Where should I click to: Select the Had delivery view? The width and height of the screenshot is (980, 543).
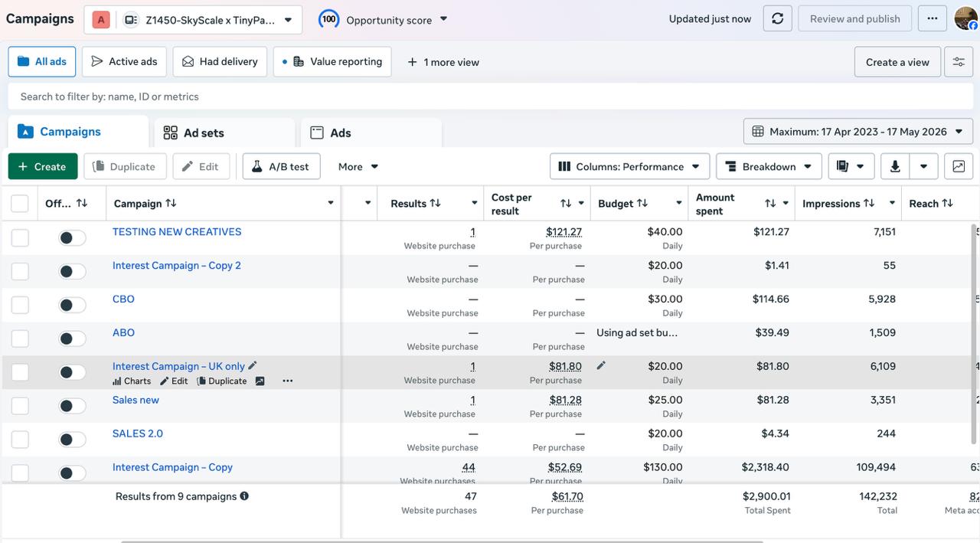pos(220,62)
